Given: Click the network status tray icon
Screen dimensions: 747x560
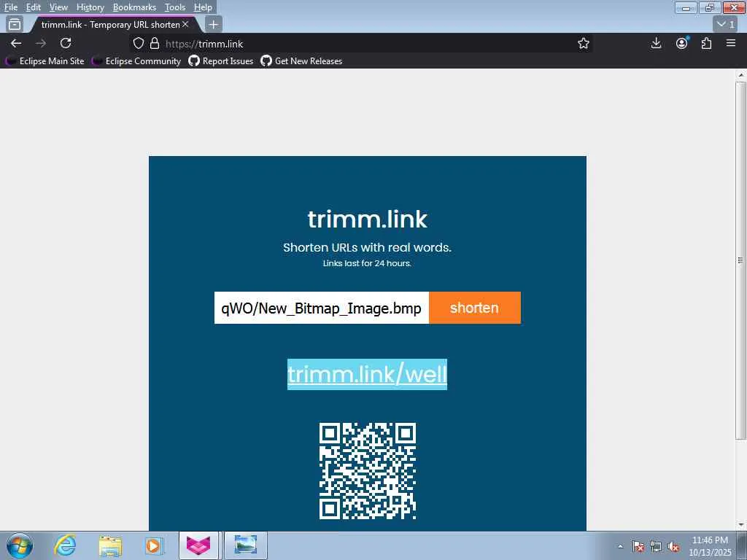Looking at the screenshot, I should pyautogui.click(x=656, y=547).
